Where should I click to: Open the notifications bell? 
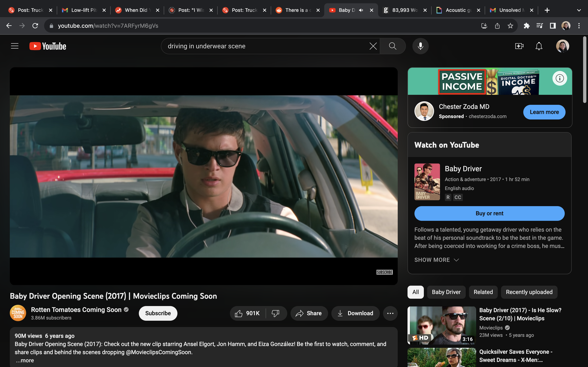[539, 46]
